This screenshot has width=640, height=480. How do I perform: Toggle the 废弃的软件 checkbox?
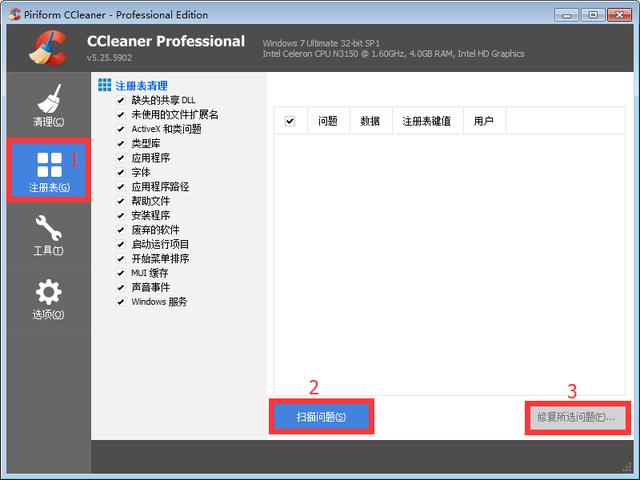click(121, 230)
